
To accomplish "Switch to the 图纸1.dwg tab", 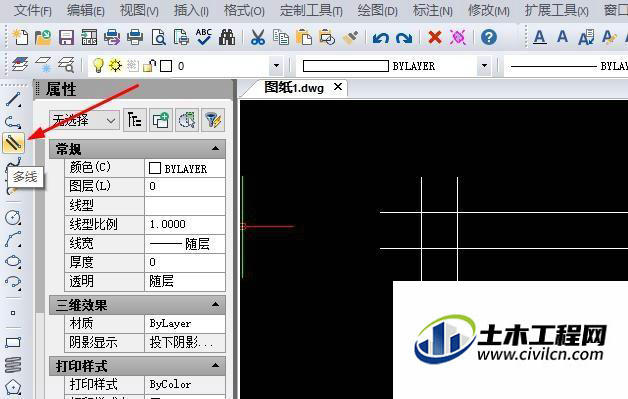I will (x=294, y=87).
